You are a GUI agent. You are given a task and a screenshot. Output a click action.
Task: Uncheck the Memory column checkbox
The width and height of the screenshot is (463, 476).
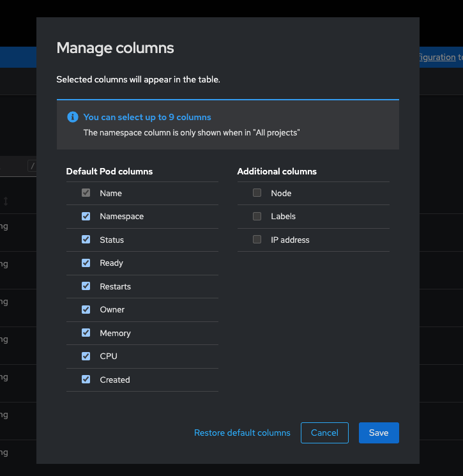pyautogui.click(x=86, y=333)
